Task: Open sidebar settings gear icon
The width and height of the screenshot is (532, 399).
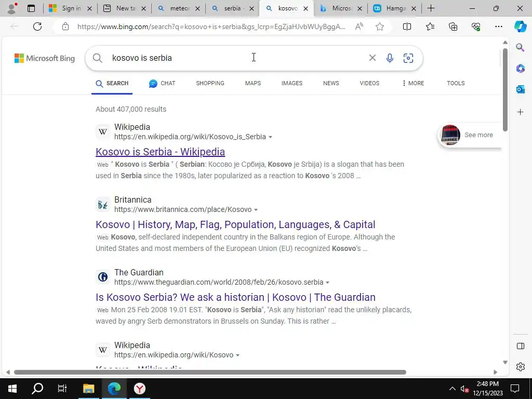Action: [520, 367]
